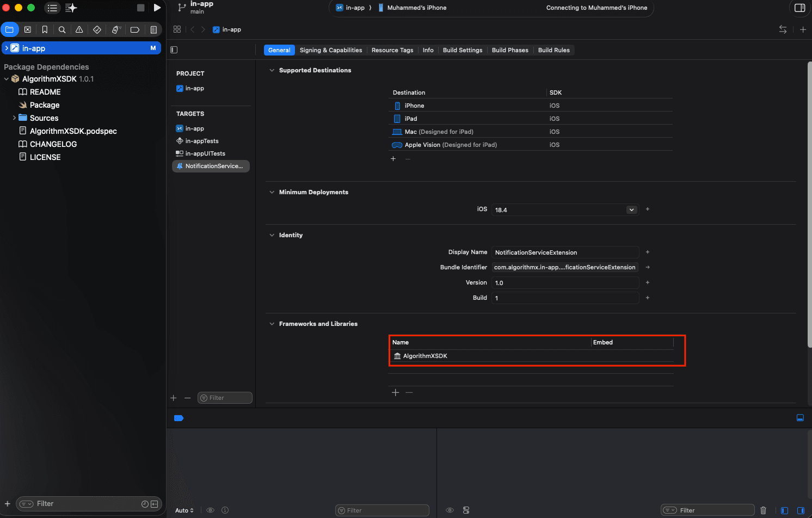Run the app with the play button

coord(157,8)
